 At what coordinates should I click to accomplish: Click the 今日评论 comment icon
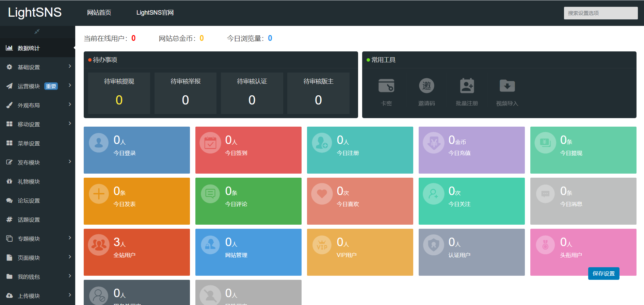[210, 194]
